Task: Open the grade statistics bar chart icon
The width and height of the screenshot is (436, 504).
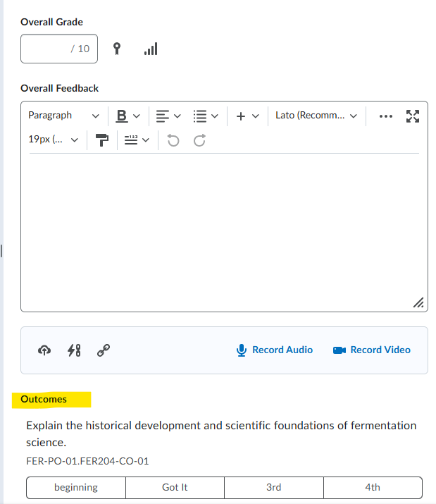Action: coord(151,49)
